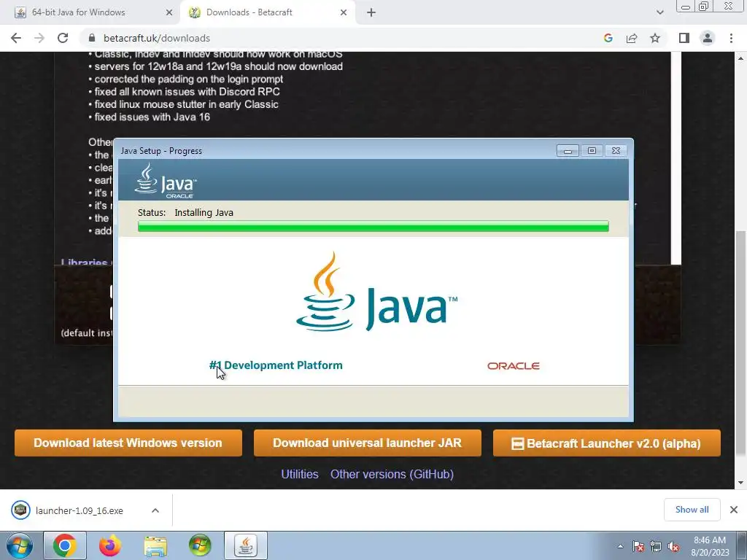Open Action Center flag icon
The image size is (747, 560).
pos(638,546)
